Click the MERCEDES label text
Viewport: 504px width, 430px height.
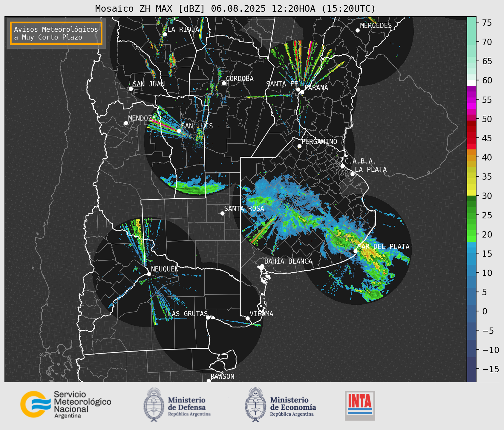[x=376, y=25]
